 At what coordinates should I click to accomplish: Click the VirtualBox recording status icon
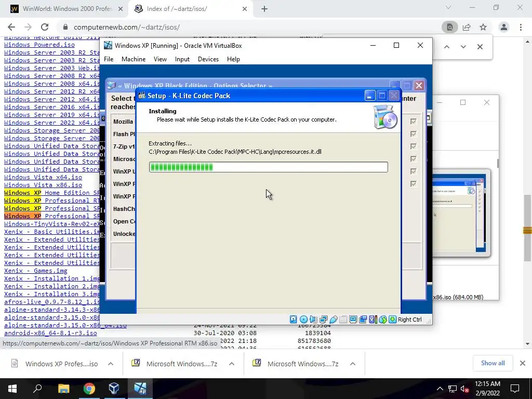tap(363, 320)
